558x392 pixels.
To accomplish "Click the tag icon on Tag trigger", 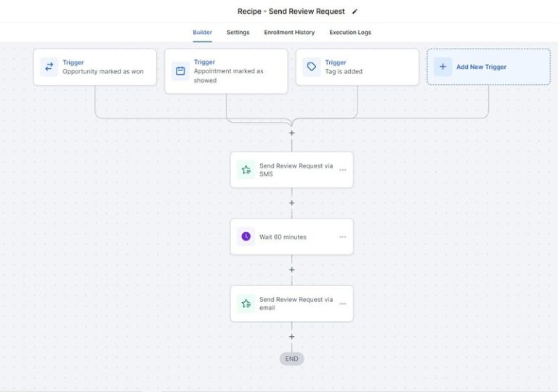I will point(312,67).
